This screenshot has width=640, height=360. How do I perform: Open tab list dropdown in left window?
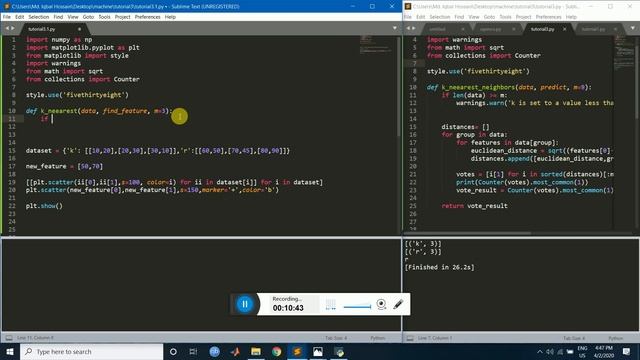pos(394,28)
